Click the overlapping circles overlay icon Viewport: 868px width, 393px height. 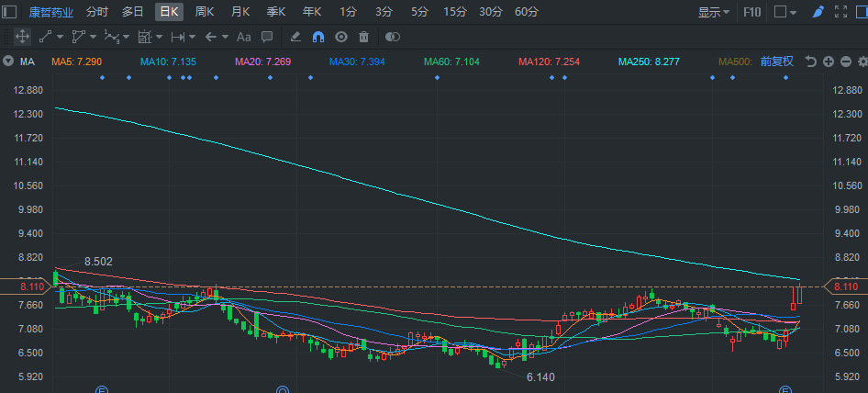click(393, 37)
